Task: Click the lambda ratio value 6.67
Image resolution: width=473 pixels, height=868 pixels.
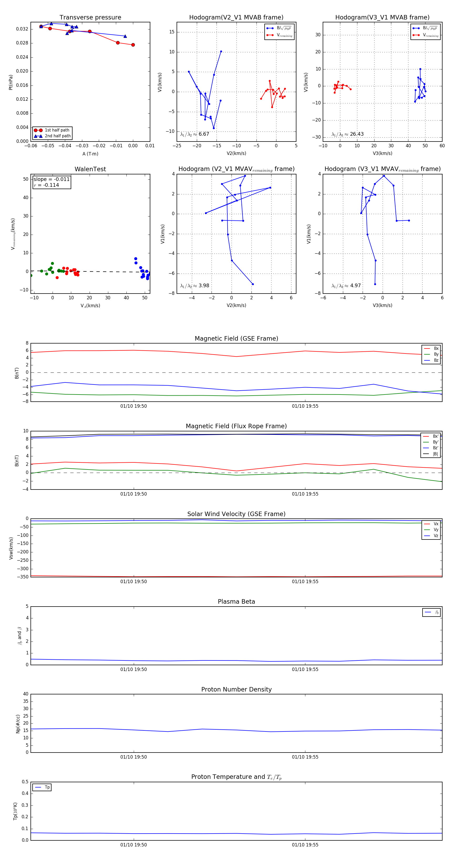Action: click(204, 134)
